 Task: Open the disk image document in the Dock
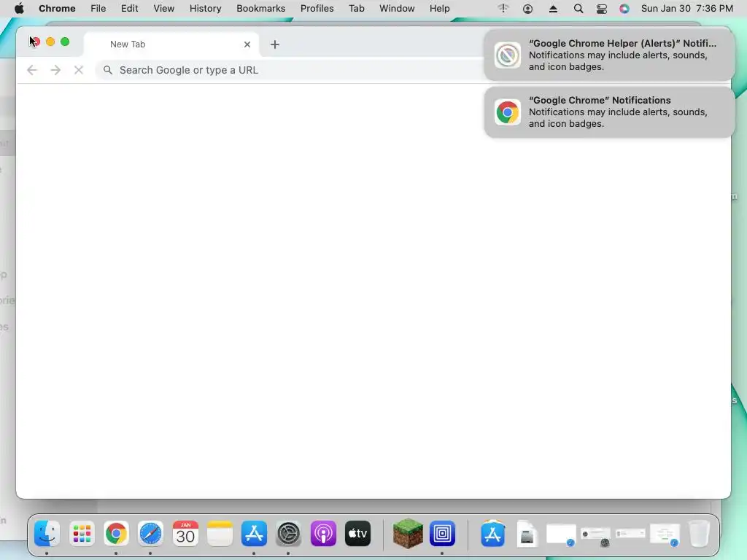pos(527,533)
